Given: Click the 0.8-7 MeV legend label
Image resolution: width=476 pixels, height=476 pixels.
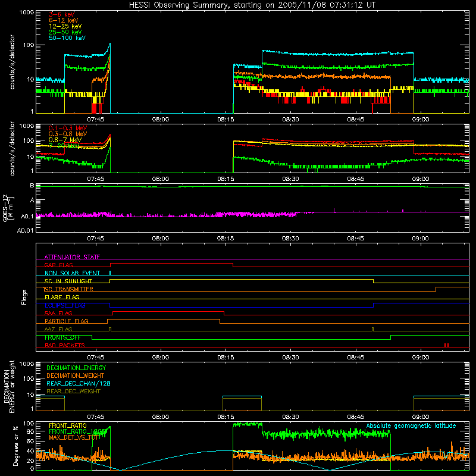Looking at the screenshot, I should [65, 140].
